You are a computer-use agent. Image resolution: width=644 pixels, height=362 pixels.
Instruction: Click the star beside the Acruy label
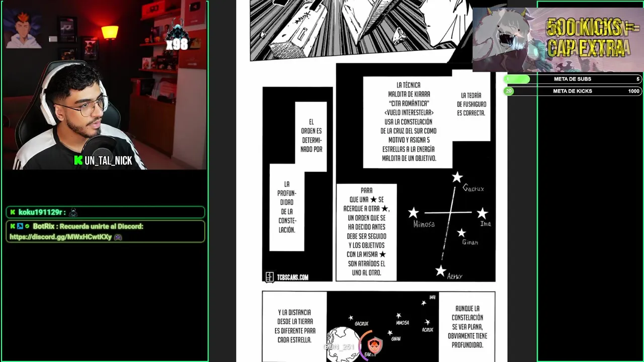click(x=441, y=271)
